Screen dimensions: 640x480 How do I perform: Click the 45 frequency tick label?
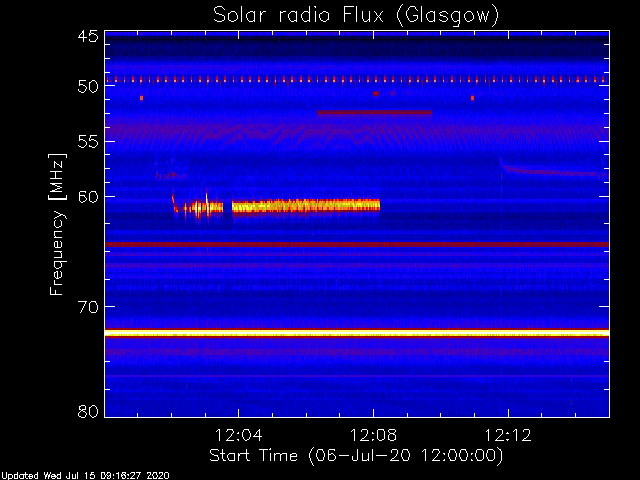click(88, 36)
